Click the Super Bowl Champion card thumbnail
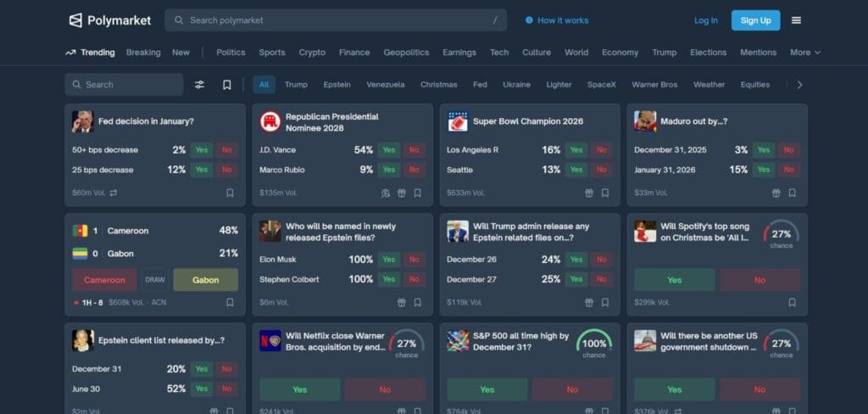 [458, 121]
